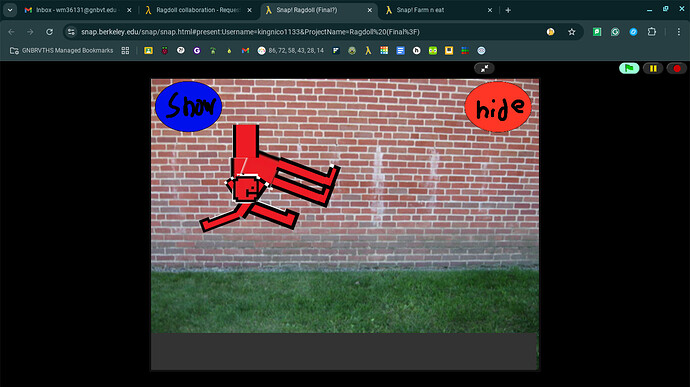Viewport: 690px width, 387px height.
Task: Open the yellow square bookmark icon
Action: point(449,51)
